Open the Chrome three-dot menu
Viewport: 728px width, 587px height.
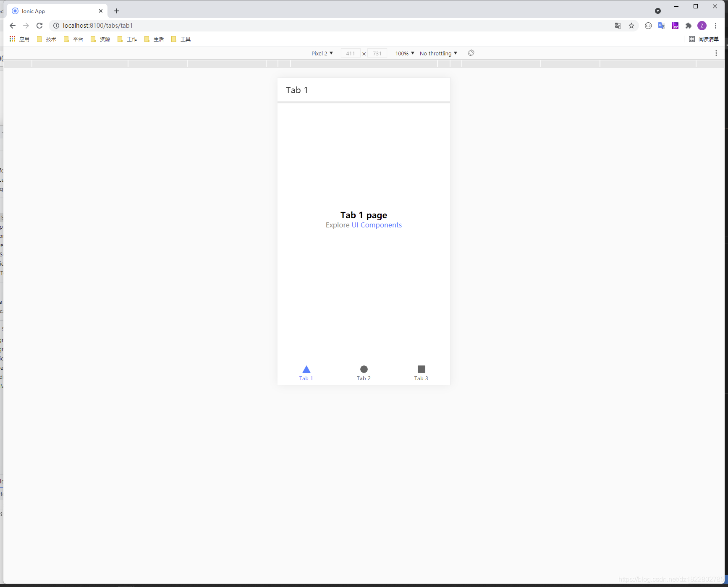pos(716,26)
